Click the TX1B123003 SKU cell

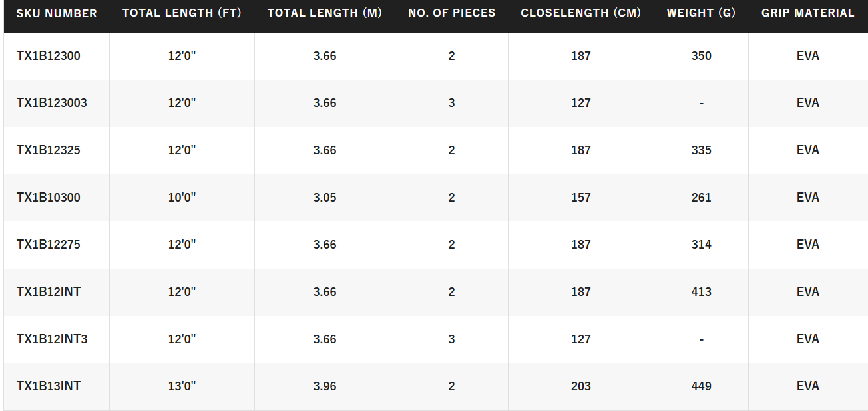[x=52, y=103]
